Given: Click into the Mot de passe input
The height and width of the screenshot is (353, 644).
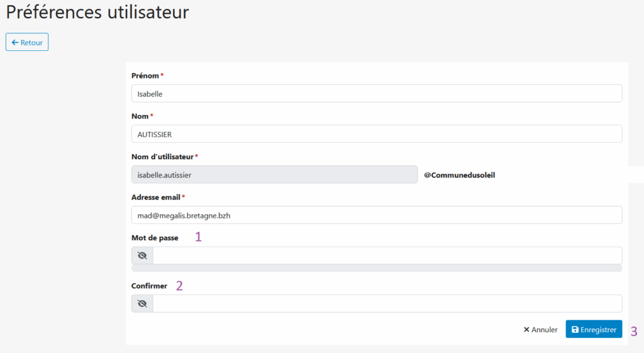Looking at the screenshot, I should pos(387,255).
